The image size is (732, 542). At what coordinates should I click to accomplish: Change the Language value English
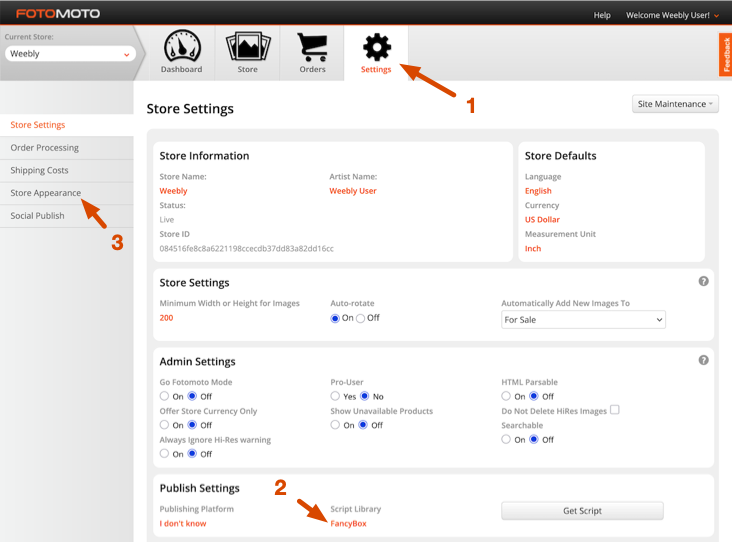[x=538, y=191]
